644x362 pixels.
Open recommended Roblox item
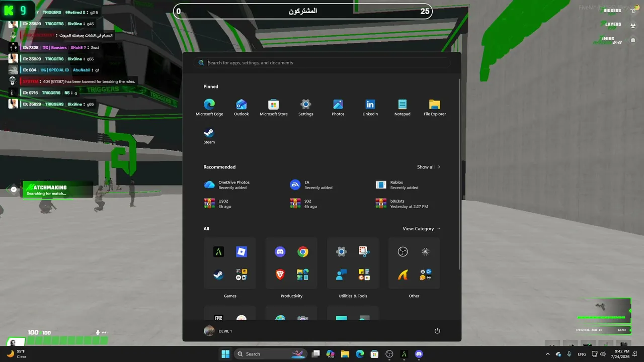coord(397,185)
